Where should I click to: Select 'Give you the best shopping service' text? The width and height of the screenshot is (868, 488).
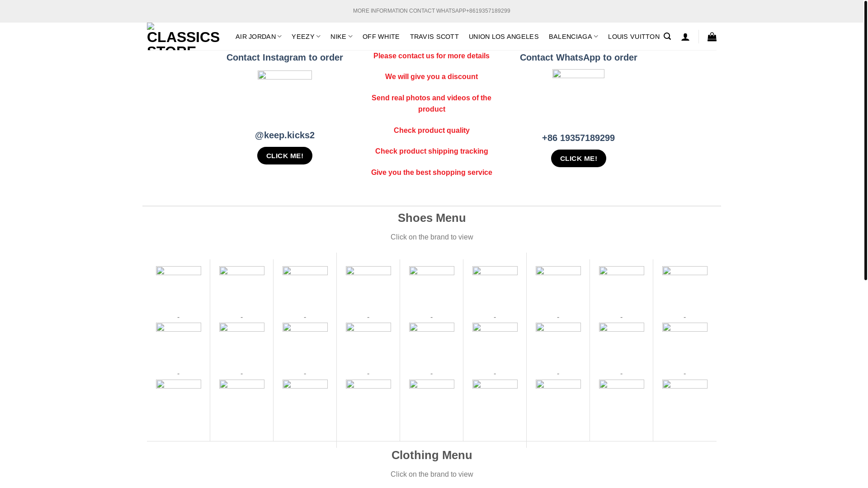tap(432, 173)
